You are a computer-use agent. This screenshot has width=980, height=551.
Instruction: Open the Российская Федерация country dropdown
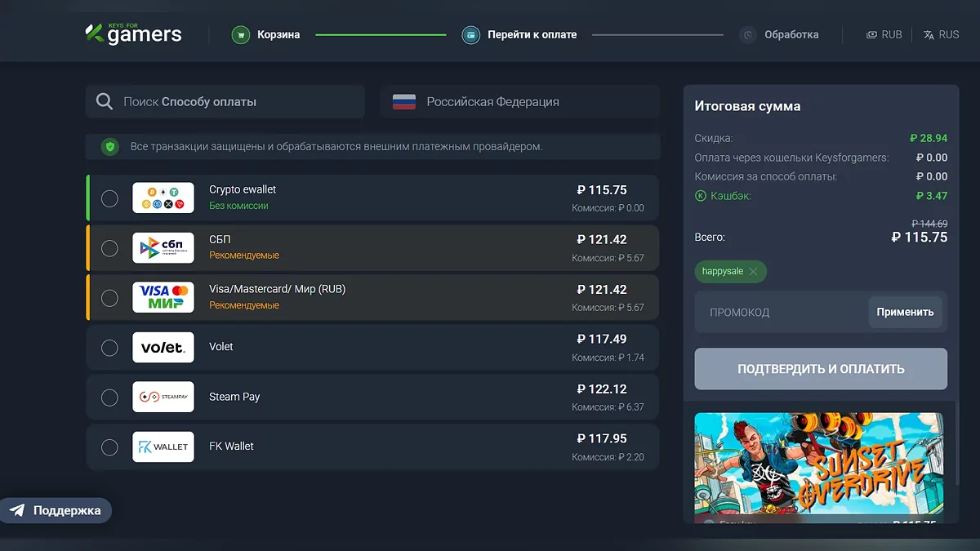(519, 102)
